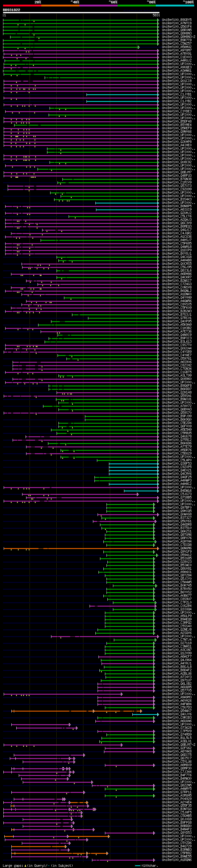Select the BB931822 query sequence label
This screenshot has width=197, height=868.
pos(11,10)
